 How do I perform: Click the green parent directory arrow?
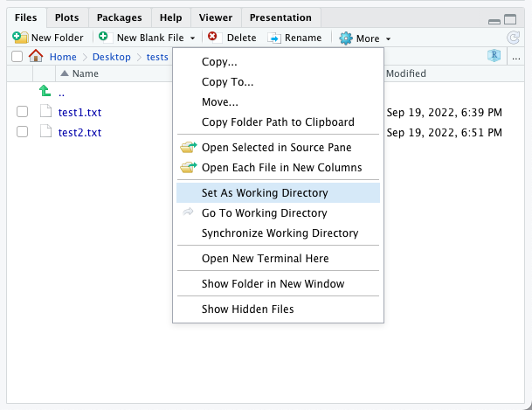point(45,92)
